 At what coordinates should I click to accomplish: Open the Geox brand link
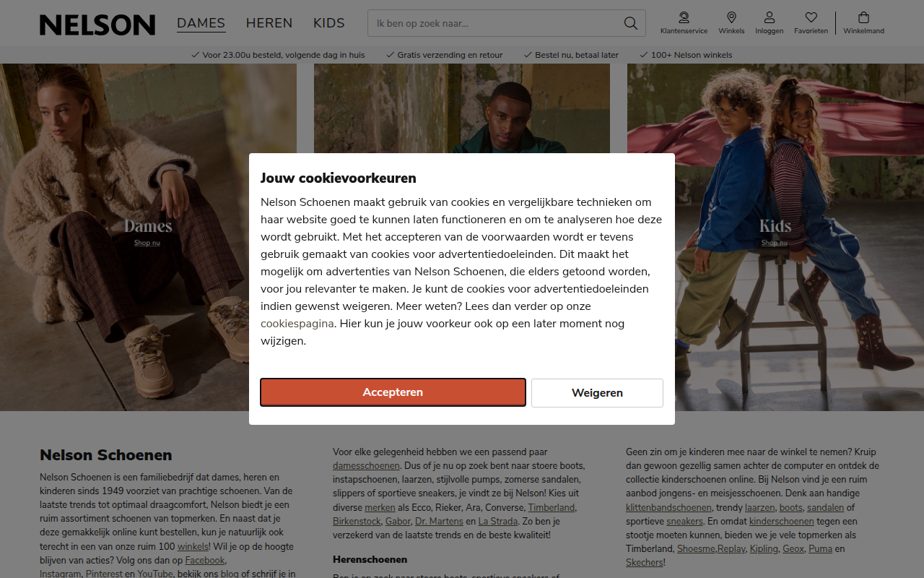(793, 549)
